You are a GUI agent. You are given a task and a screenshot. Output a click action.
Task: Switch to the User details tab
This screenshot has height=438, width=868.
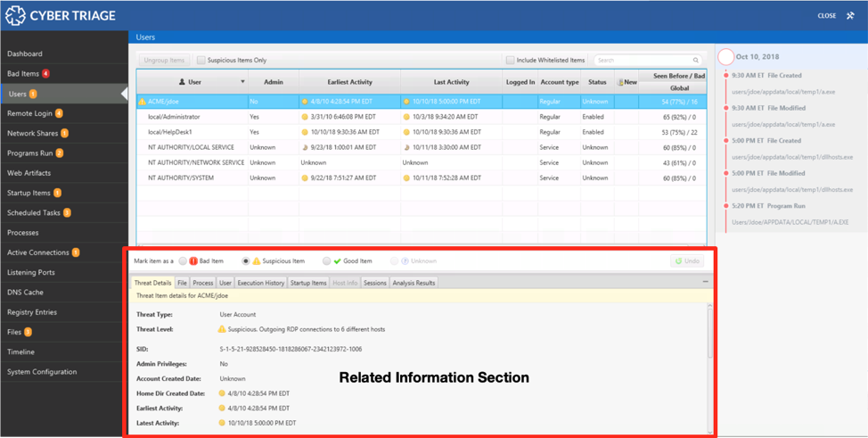point(225,283)
